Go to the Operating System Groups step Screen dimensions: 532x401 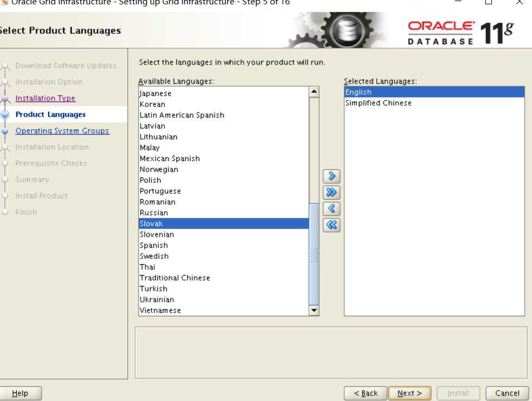62,131
